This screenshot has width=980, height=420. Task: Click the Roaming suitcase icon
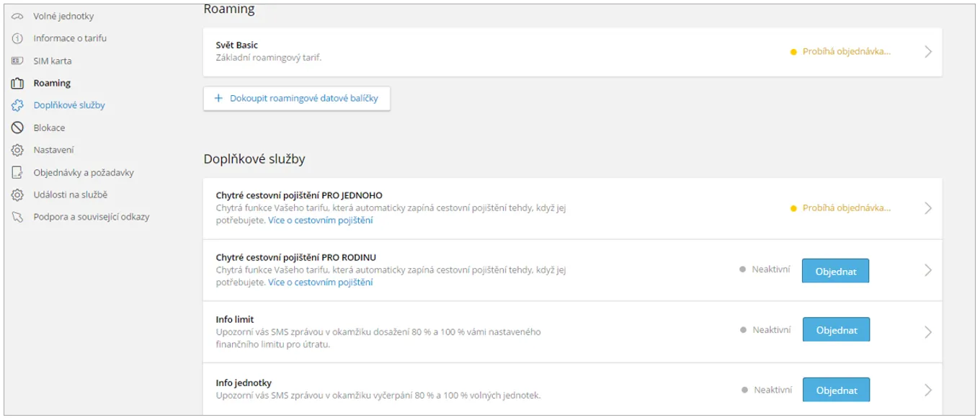click(x=18, y=84)
